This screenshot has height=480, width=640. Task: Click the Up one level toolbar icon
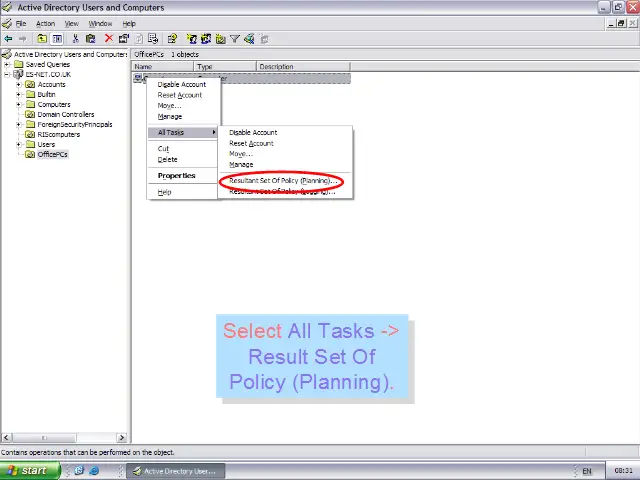tap(42, 39)
